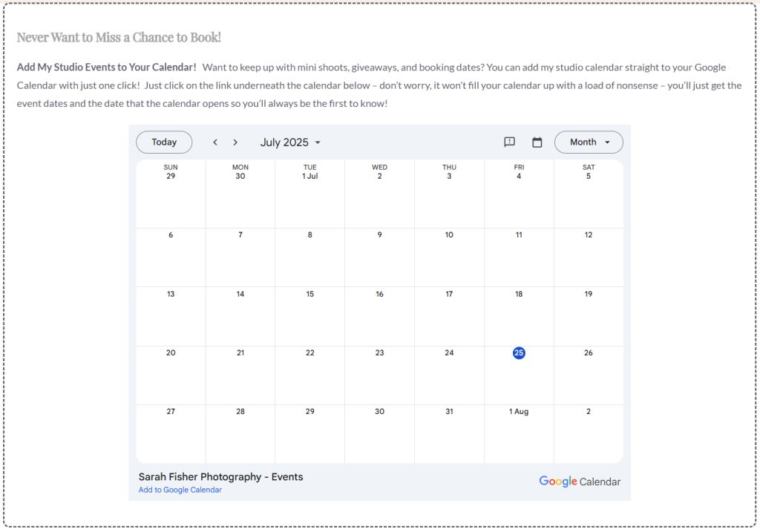Click the Sarah Fisher Photography - Events title
Viewport: 760px width, 532px height.
click(220, 477)
